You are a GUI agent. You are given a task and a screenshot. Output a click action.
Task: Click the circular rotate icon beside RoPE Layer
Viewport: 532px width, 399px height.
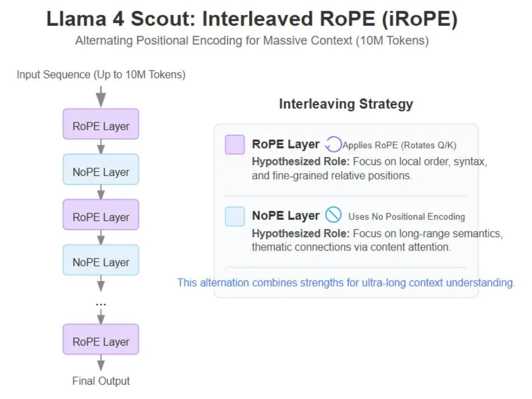coord(333,145)
